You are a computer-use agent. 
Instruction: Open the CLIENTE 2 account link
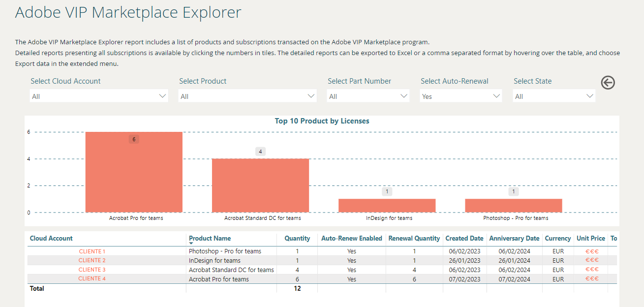(92, 260)
